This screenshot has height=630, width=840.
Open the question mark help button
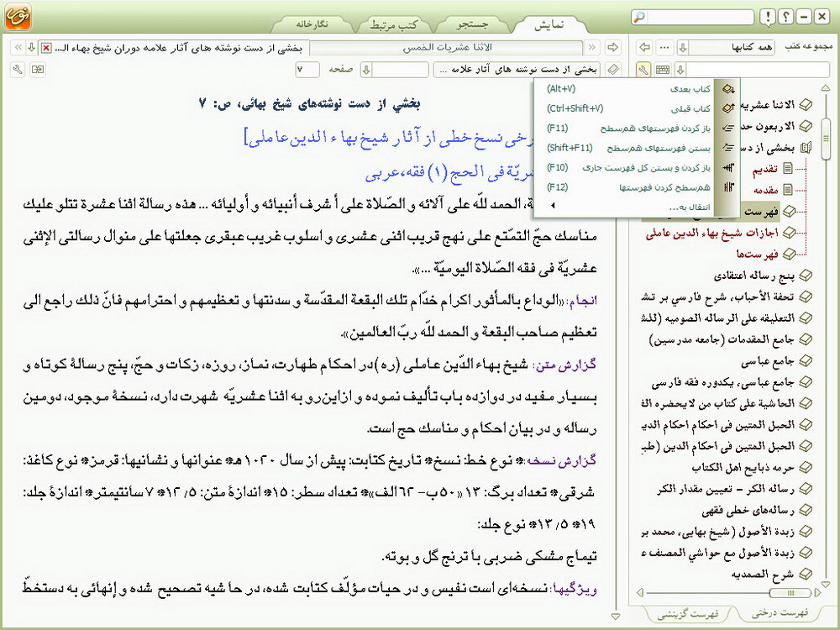click(785, 17)
